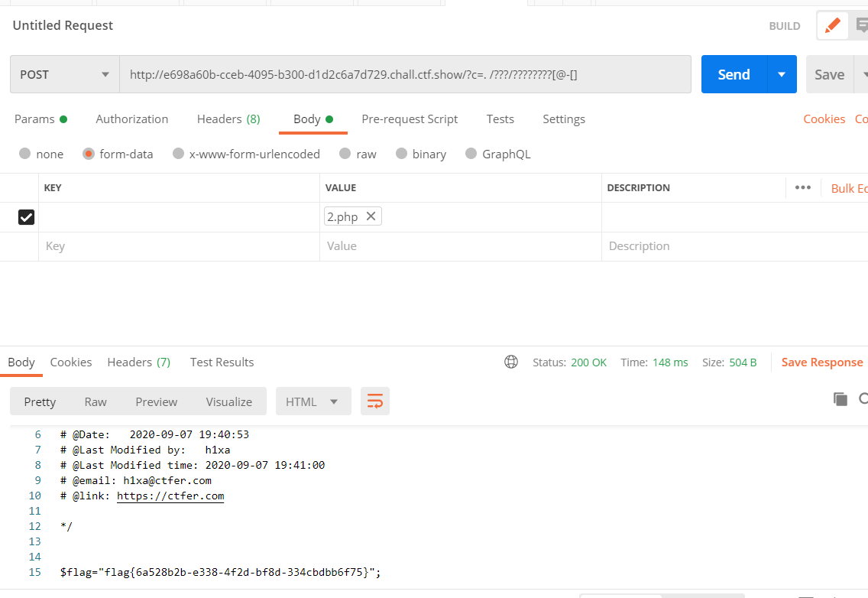Choose the GraphQL body type
This screenshot has height=598, width=868.
[471, 154]
